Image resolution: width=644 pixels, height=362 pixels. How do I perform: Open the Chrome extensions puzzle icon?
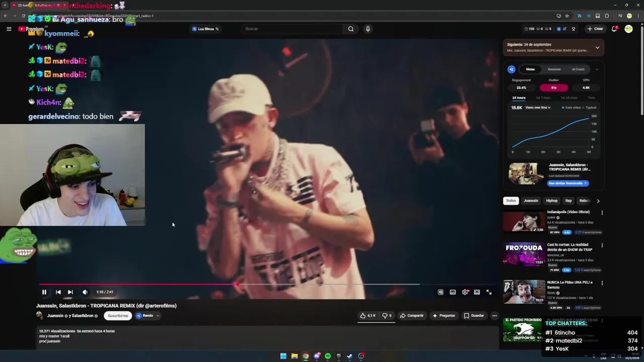pyautogui.click(x=607, y=16)
